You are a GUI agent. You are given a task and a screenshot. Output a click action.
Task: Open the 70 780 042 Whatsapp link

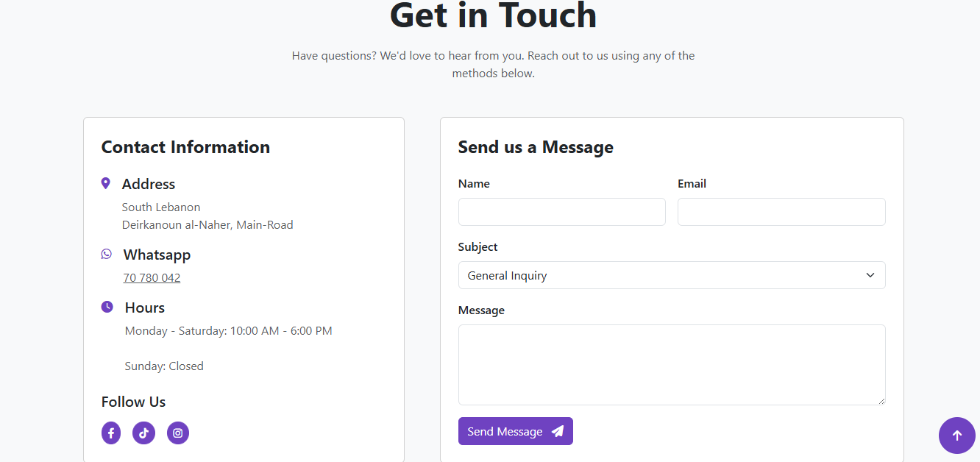pos(152,278)
